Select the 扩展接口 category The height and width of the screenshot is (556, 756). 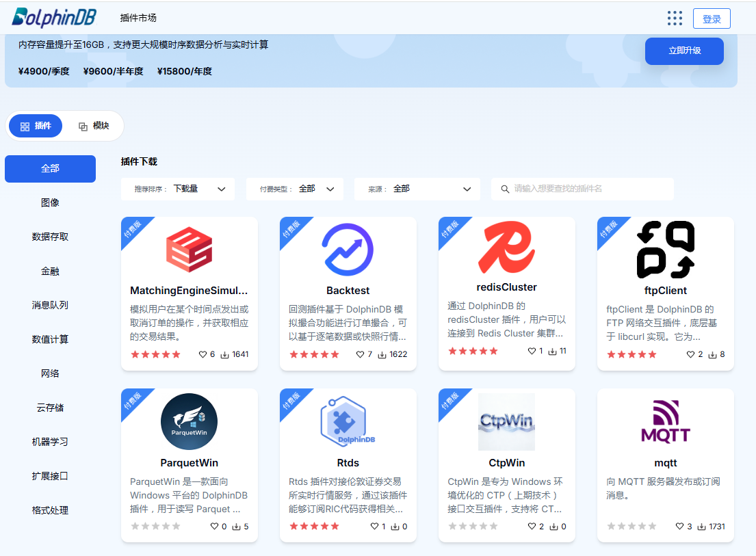click(50, 476)
